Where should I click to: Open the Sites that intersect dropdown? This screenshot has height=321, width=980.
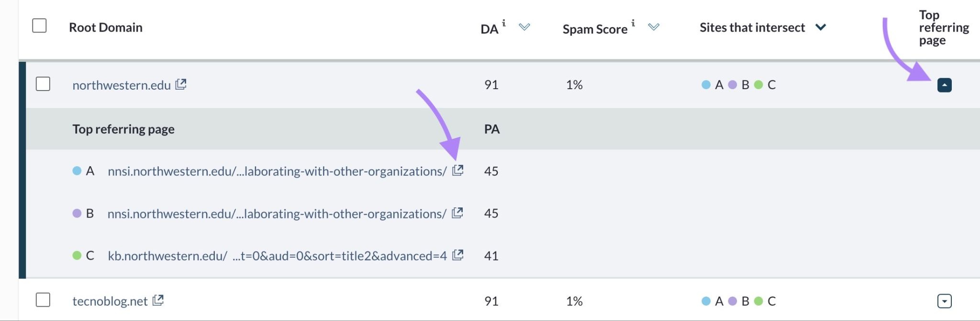[x=821, y=27]
